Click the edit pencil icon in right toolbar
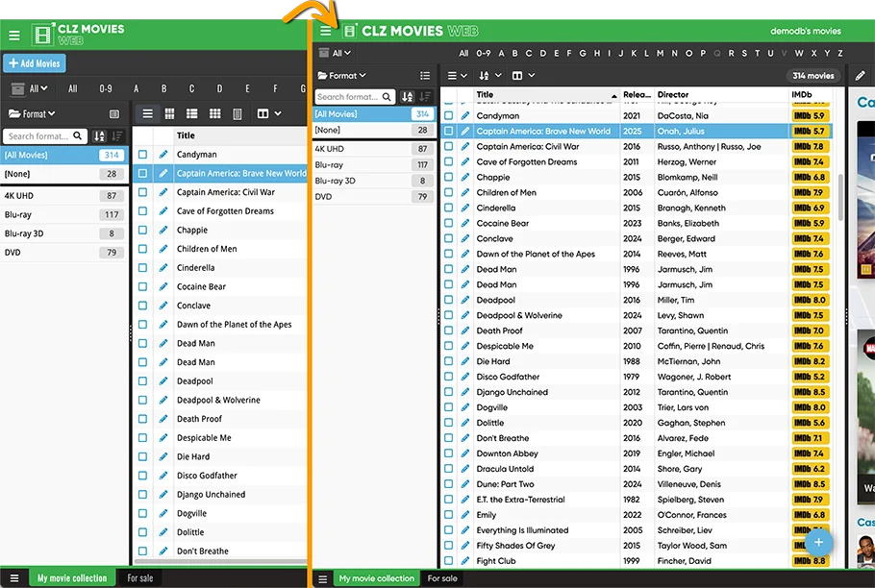The width and height of the screenshot is (875, 588). 860,76
